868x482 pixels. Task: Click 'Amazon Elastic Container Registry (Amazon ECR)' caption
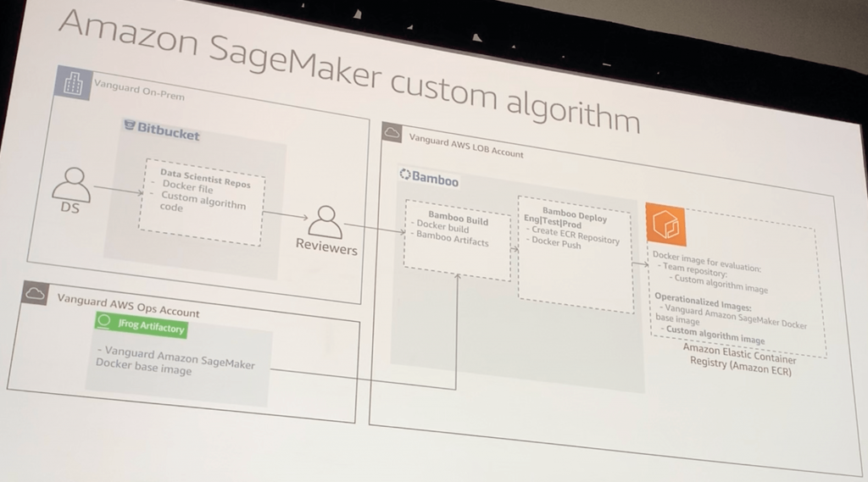[x=740, y=360]
